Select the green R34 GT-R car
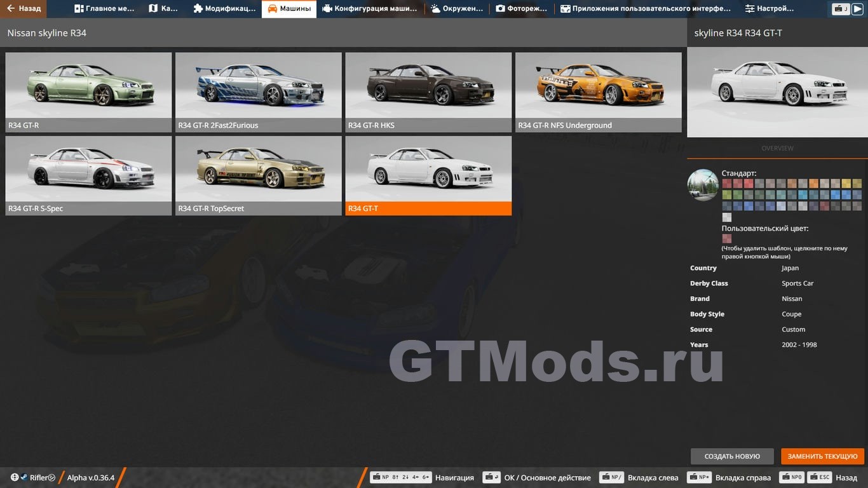Screen dimensions: 868x488 click(x=88, y=92)
